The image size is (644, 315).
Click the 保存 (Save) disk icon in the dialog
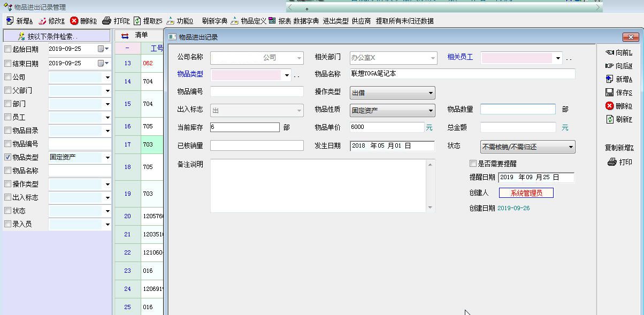609,93
